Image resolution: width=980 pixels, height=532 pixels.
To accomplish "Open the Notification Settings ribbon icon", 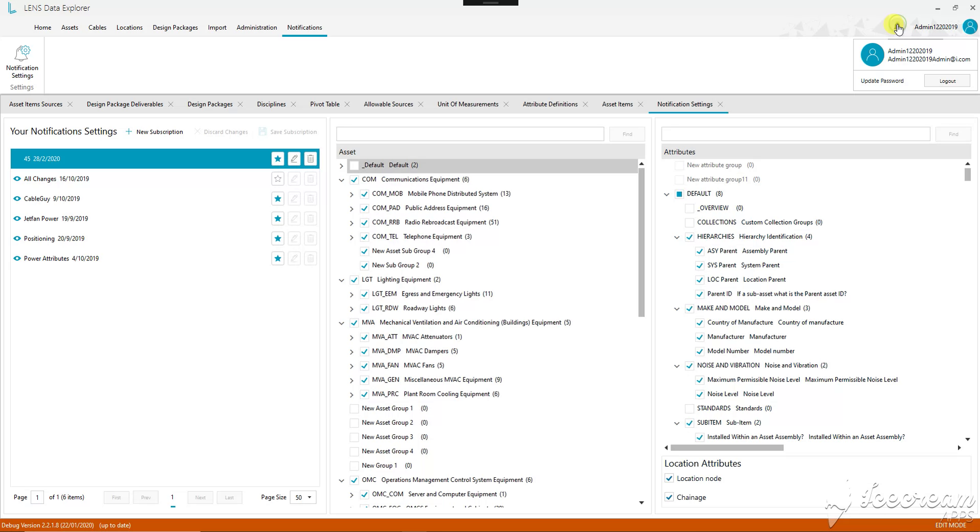I will (22, 62).
